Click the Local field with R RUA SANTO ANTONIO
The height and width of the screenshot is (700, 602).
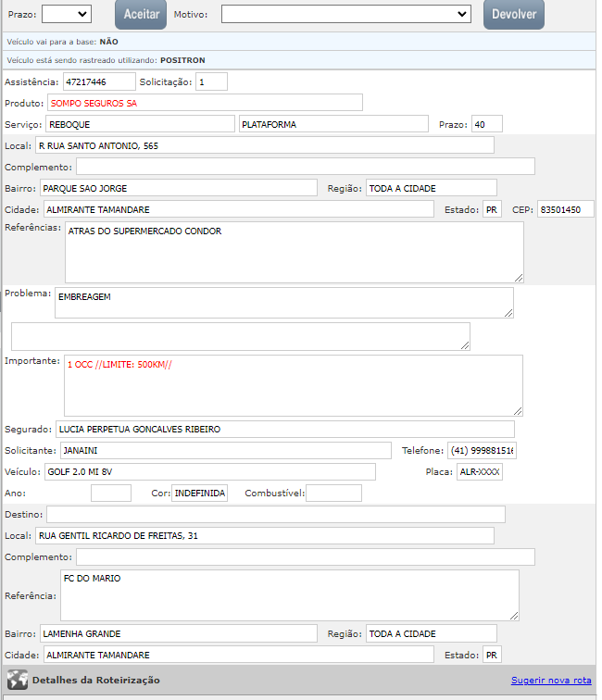(x=264, y=145)
